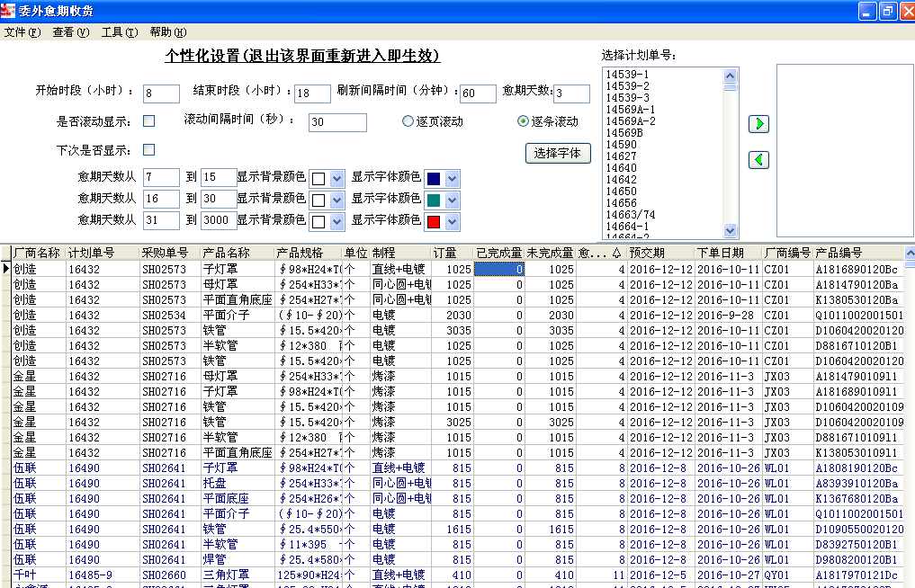Click the app icon in the title bar
Screen dimensions: 915x588
point(7,11)
